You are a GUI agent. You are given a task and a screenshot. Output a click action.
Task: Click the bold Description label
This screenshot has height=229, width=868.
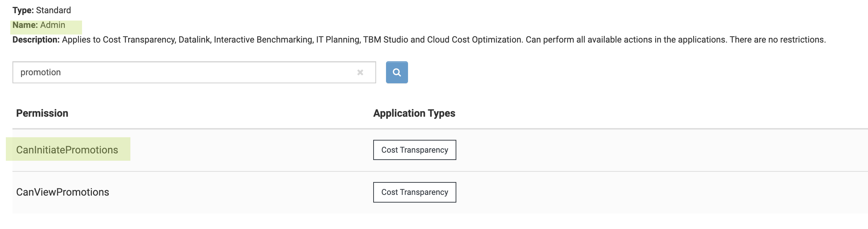[x=36, y=40]
